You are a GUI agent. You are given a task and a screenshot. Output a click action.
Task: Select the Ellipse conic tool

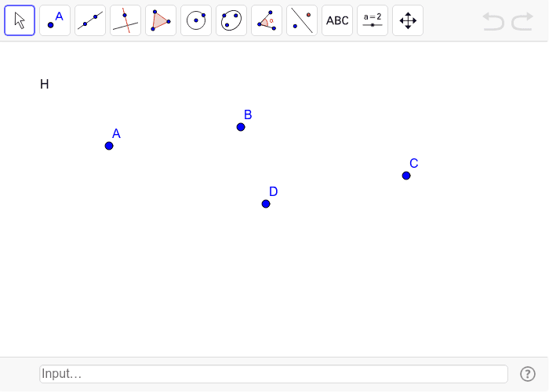pos(231,20)
